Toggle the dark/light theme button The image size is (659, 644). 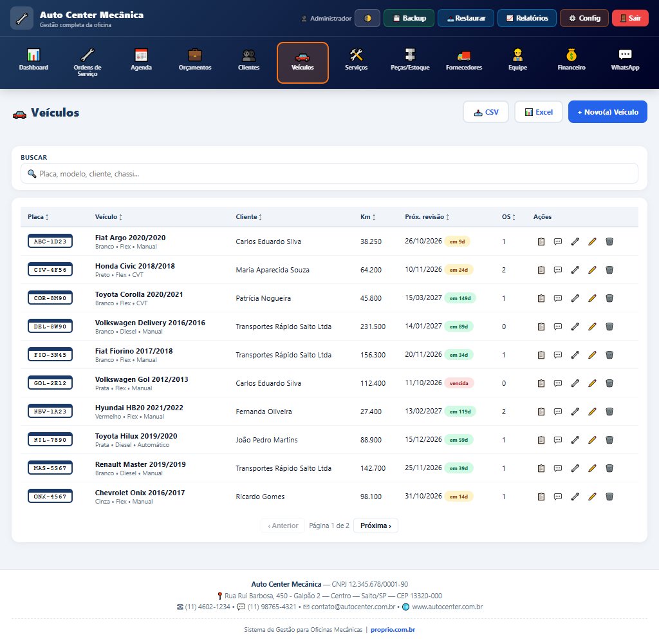[x=367, y=18]
